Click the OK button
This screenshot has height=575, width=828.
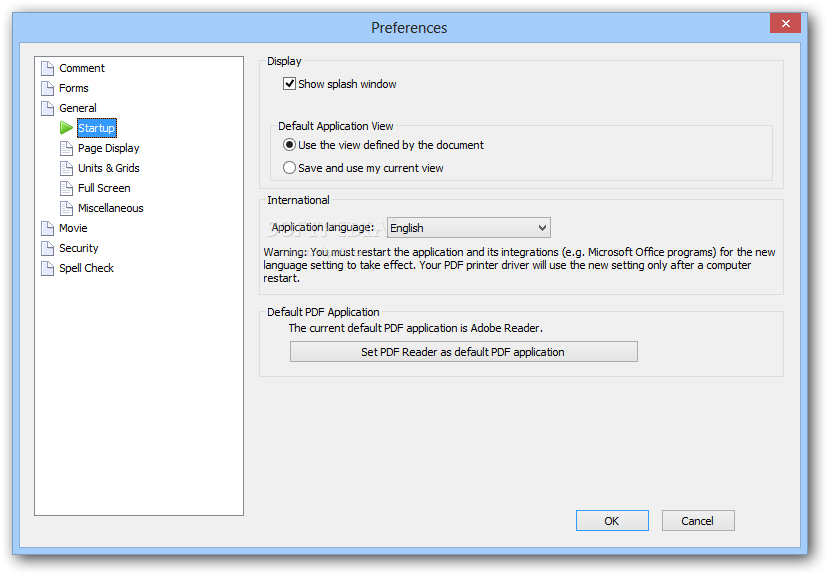tap(612, 521)
